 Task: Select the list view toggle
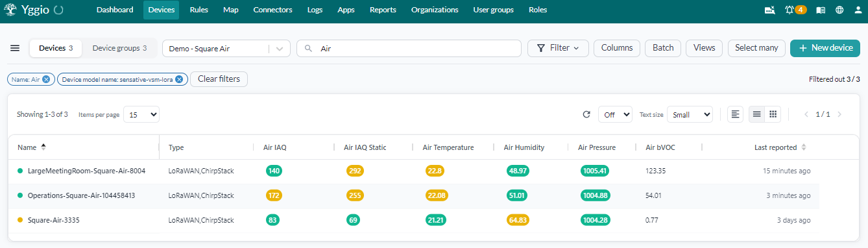point(756,114)
